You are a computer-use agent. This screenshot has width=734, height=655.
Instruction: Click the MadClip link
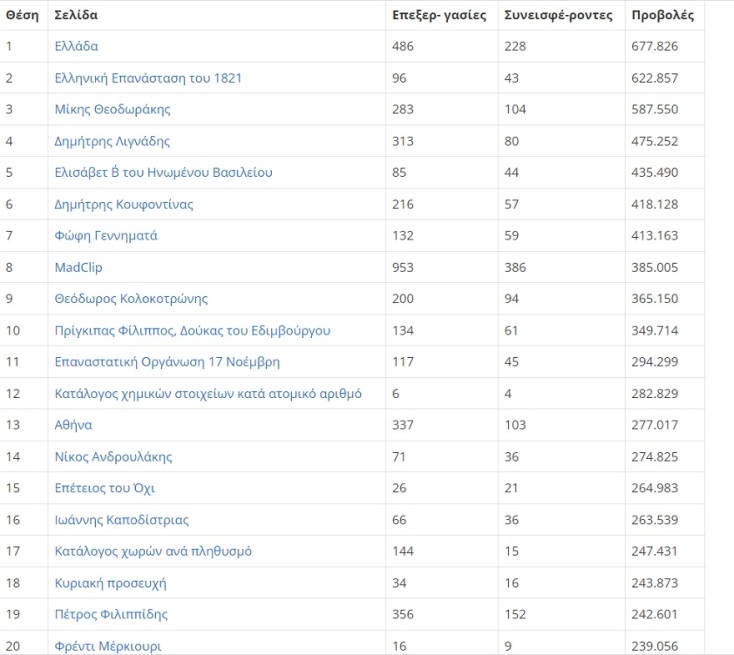pyautogui.click(x=78, y=267)
